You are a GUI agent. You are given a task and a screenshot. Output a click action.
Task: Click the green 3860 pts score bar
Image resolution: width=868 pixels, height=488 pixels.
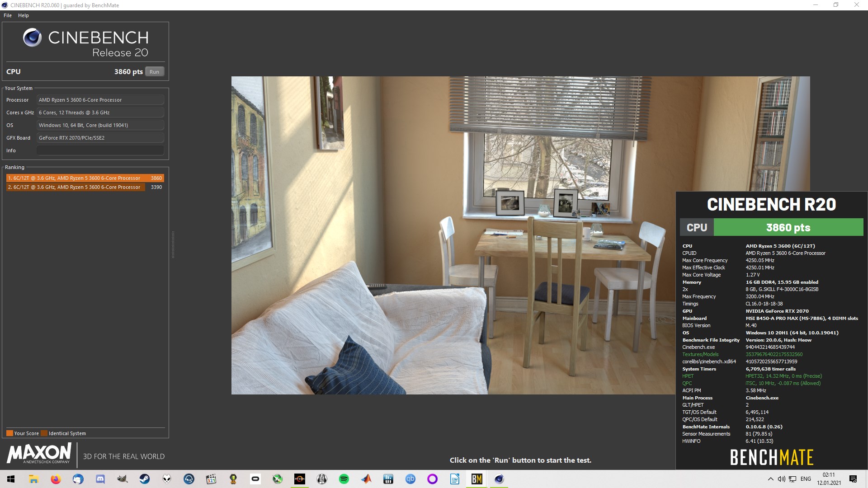tap(788, 227)
